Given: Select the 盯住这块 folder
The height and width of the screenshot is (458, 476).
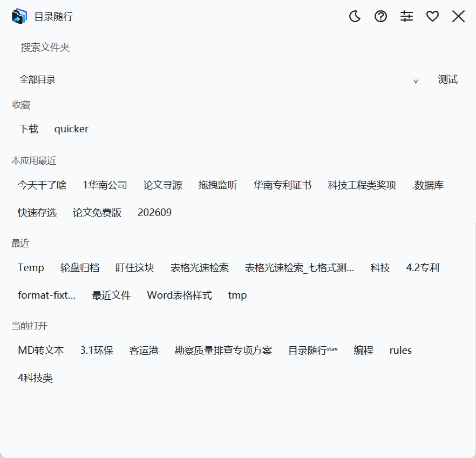Looking at the screenshot, I should (135, 268).
